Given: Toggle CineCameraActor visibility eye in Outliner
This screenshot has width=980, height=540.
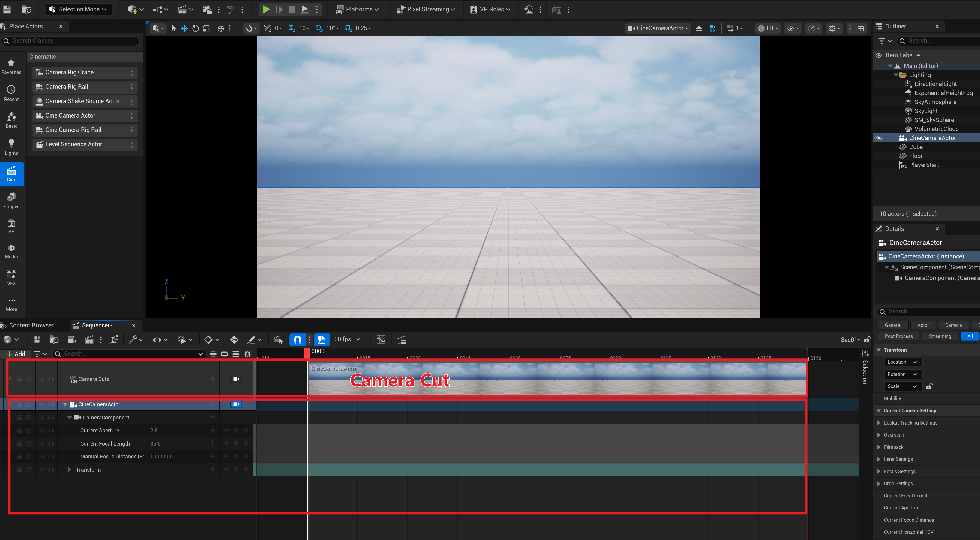Looking at the screenshot, I should click(878, 138).
